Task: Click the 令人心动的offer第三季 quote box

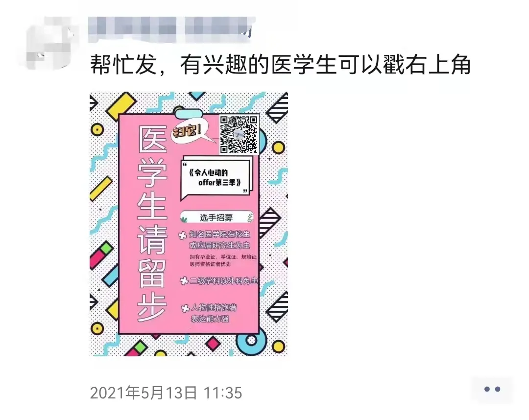Action: pos(217,178)
